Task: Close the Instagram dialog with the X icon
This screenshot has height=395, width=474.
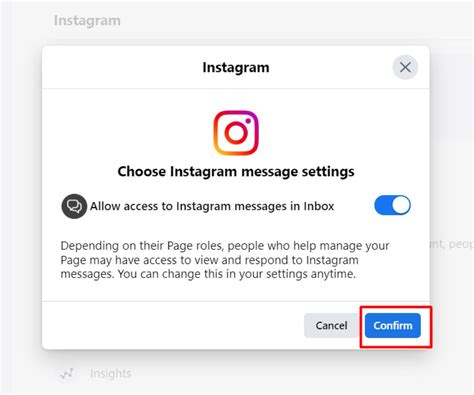Action: 405,67
